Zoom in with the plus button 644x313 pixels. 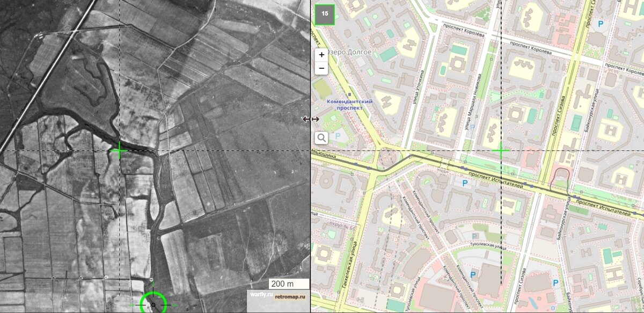pyautogui.click(x=321, y=54)
